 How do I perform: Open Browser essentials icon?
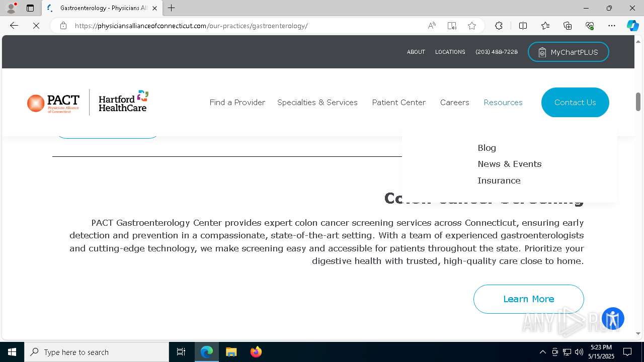point(590,26)
